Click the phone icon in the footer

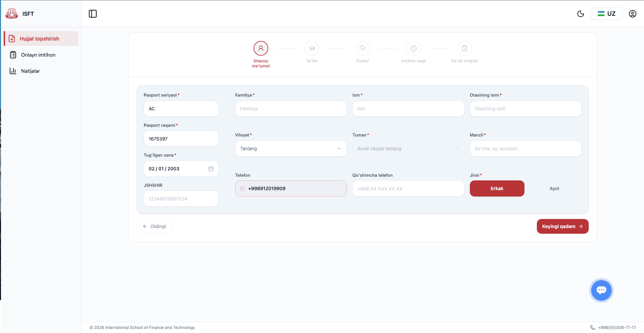tap(593, 328)
